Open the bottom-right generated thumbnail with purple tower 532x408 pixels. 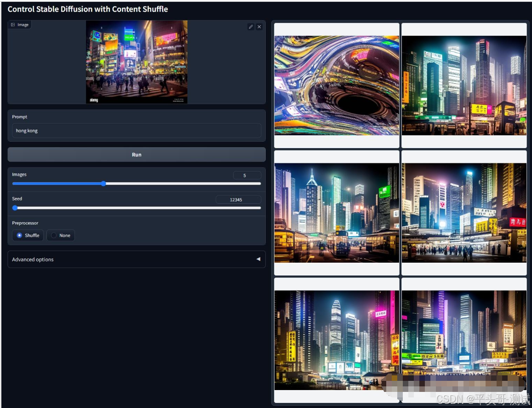click(x=464, y=340)
